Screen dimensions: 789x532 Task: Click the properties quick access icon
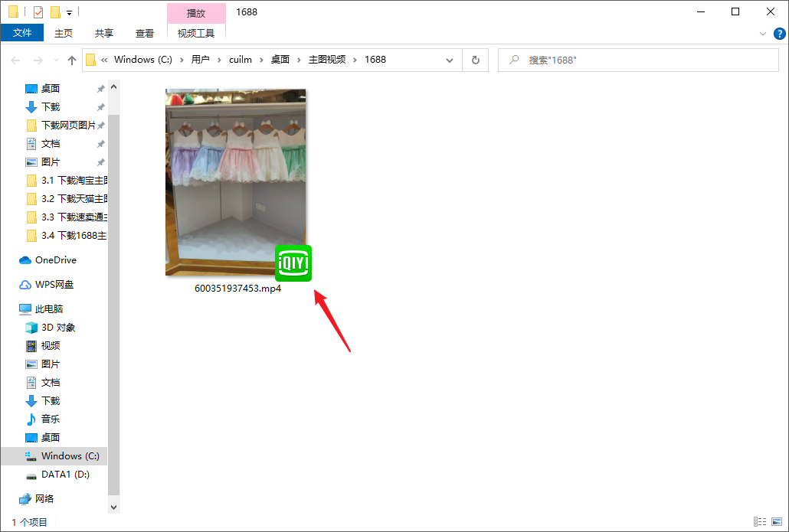tap(38, 11)
